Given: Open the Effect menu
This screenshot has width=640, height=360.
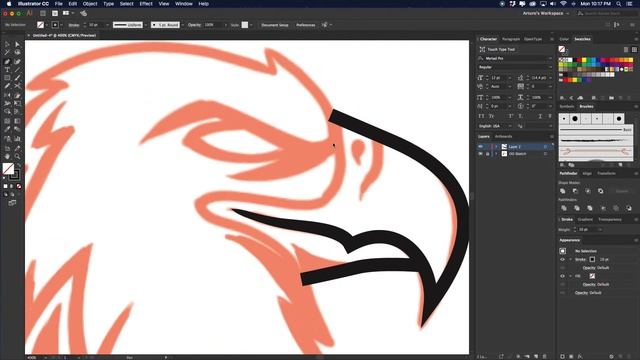Looking at the screenshot, I should (146, 4).
